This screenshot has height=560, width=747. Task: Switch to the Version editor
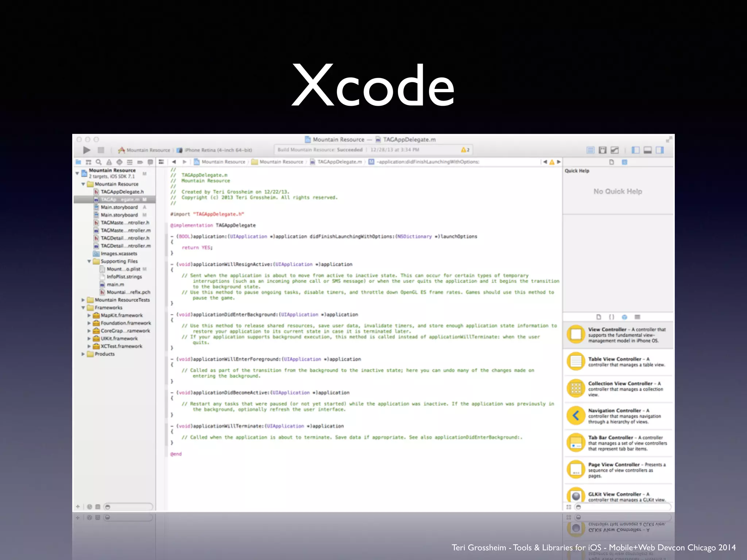tap(615, 150)
